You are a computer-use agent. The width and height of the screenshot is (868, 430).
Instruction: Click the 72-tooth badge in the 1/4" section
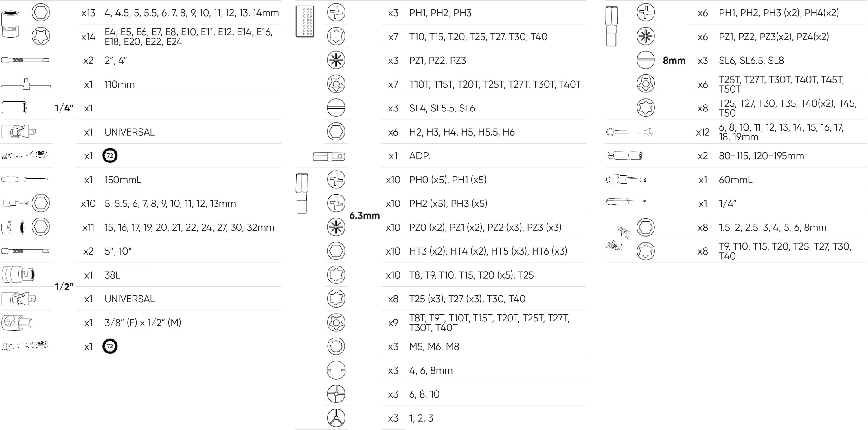pos(110,156)
